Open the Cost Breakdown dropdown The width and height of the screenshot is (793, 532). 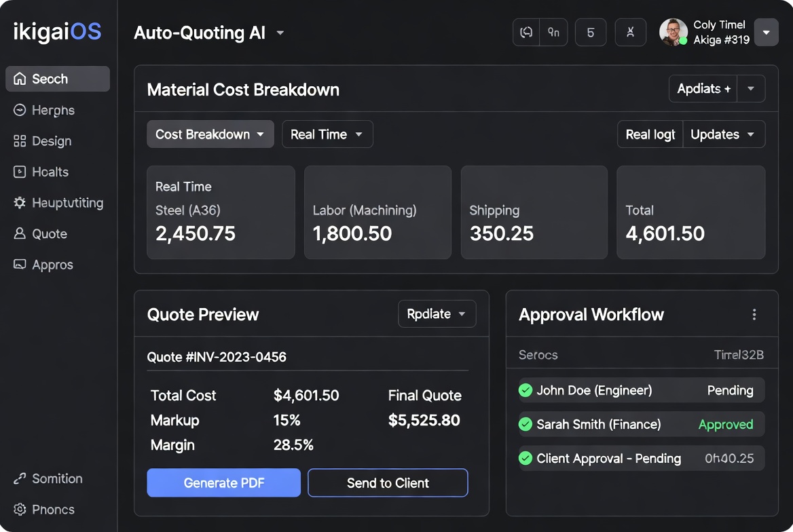pyautogui.click(x=210, y=134)
